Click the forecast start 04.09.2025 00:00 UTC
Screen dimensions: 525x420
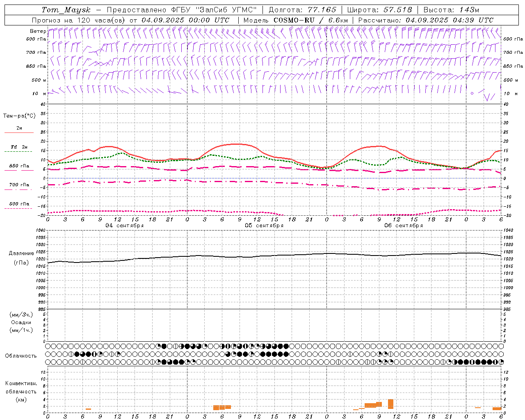point(185,20)
